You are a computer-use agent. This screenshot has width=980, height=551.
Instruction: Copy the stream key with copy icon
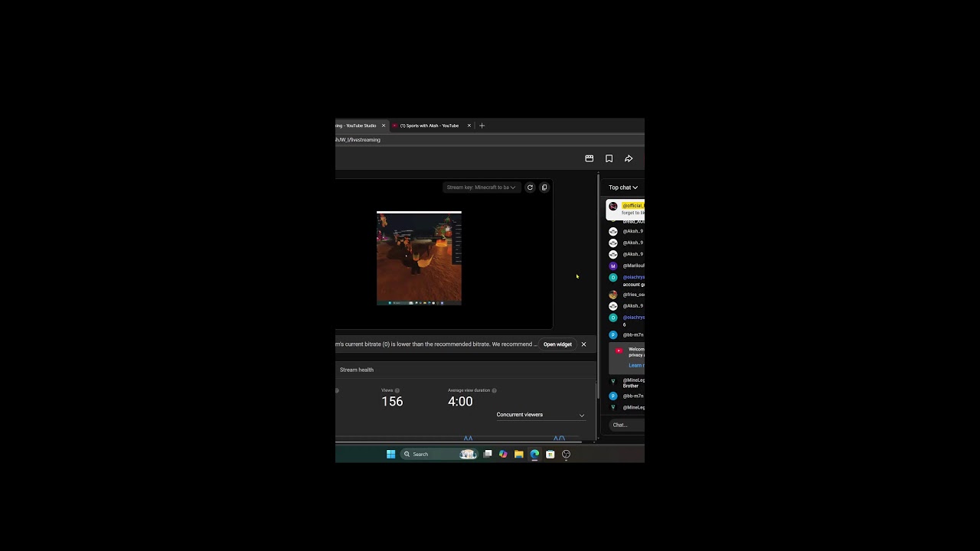click(x=544, y=187)
